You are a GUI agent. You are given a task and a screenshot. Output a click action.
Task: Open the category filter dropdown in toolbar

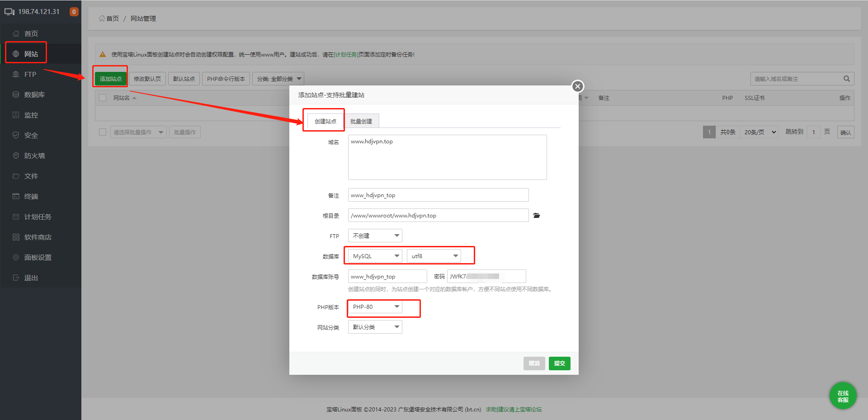pos(278,79)
